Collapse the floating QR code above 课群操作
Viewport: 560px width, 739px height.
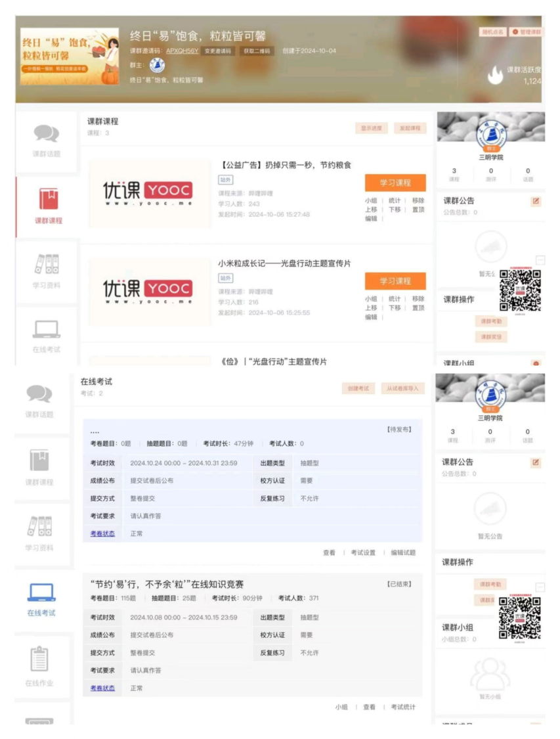click(540, 260)
